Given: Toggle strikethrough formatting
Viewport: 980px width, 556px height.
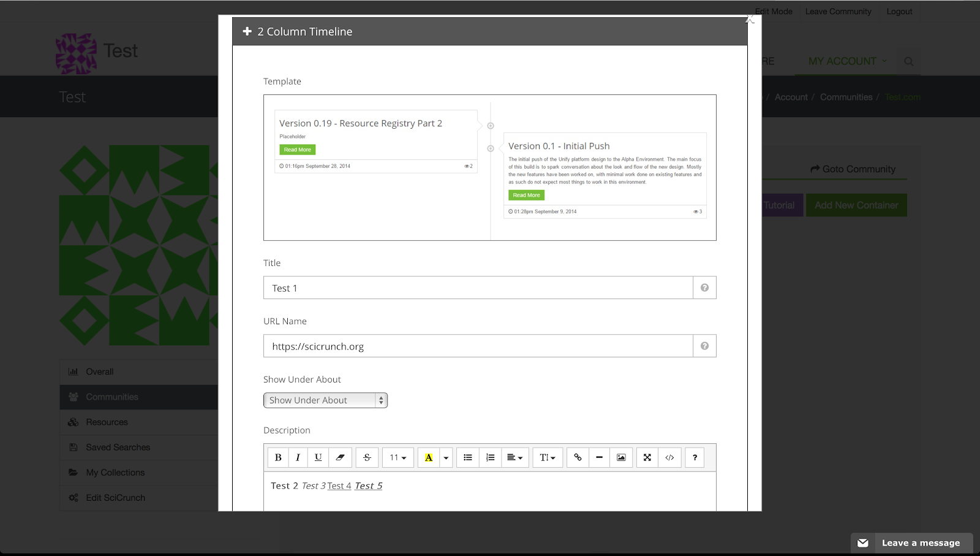Looking at the screenshot, I should click(x=367, y=457).
